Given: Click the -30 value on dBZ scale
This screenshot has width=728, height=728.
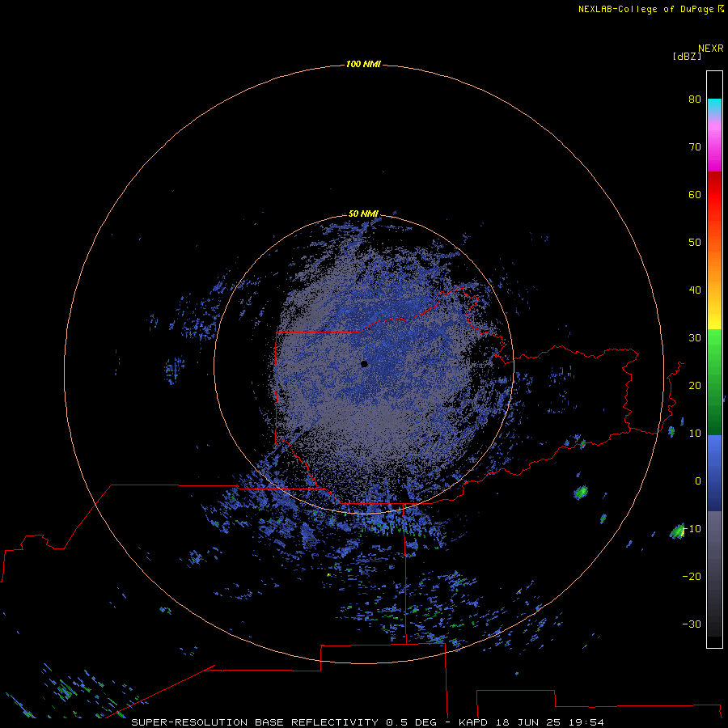Looking at the screenshot, I should (692, 624).
